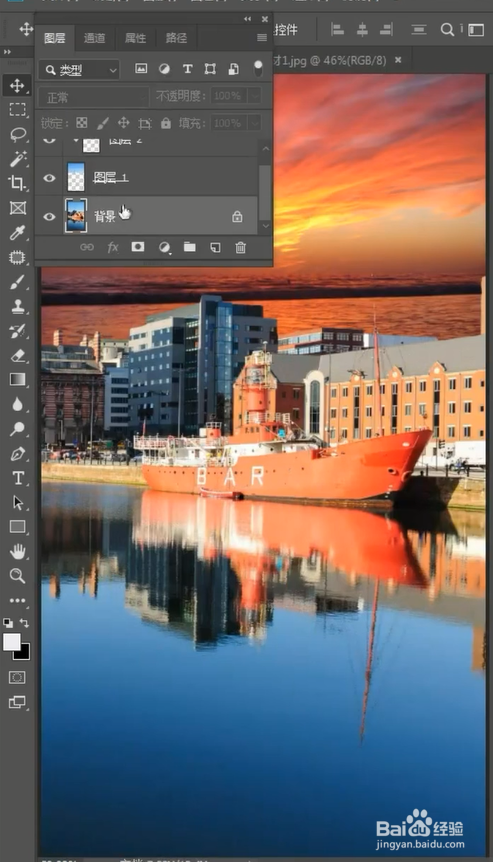Viewport: 493px width, 862px height.
Task: Expand the toolbox to two columns
Action: [x=8, y=52]
